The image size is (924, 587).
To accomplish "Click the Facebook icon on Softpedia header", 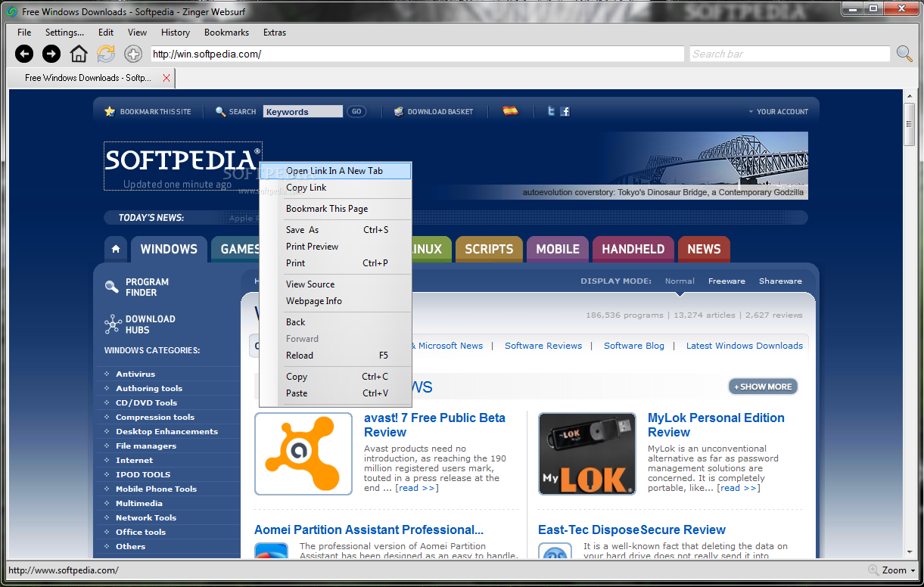I will [x=565, y=111].
